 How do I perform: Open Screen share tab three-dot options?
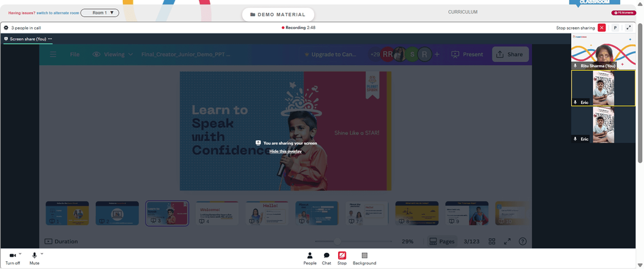50,39
